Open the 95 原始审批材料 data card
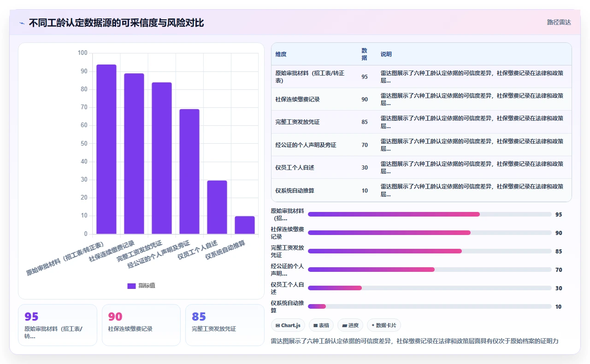The image size is (590, 364). (58, 325)
